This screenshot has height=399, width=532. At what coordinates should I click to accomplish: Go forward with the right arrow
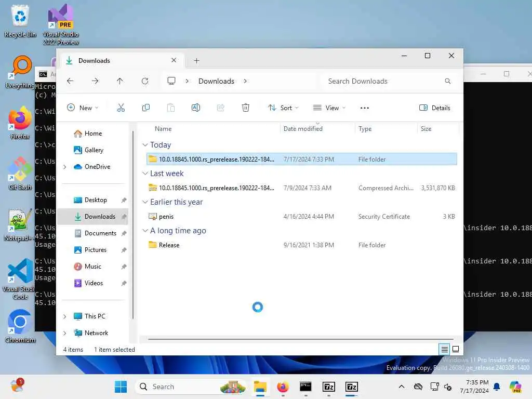pos(95,81)
